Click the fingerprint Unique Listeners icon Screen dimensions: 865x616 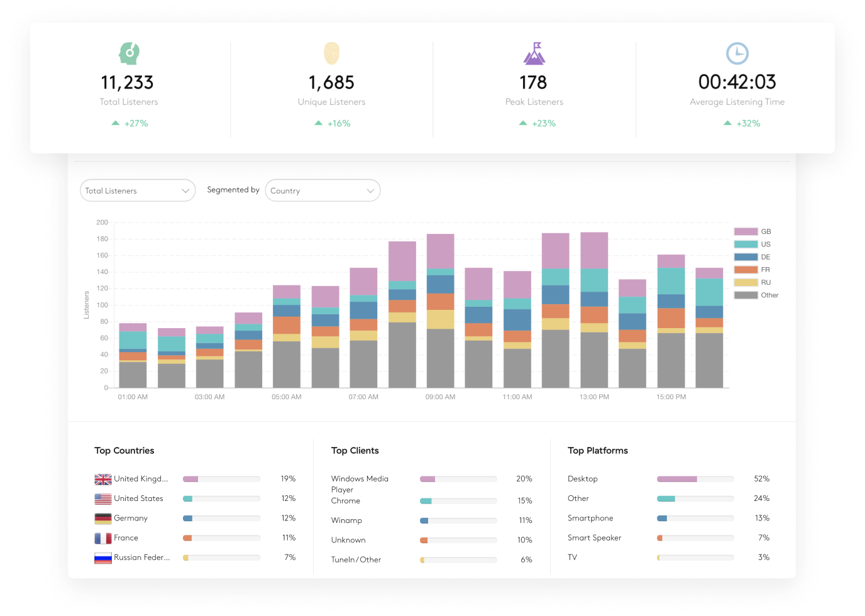pyautogui.click(x=331, y=54)
